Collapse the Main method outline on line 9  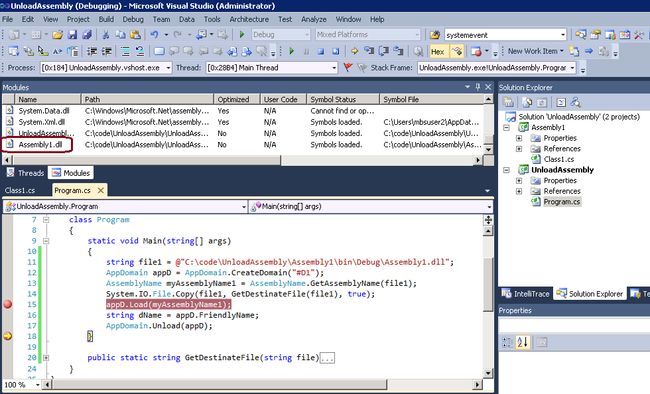click(x=46, y=241)
